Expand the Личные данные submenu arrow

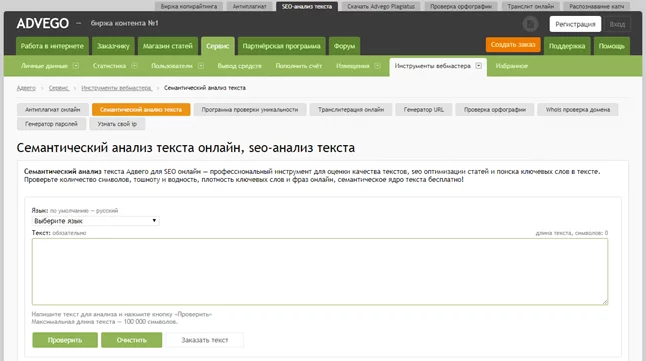tap(76, 66)
